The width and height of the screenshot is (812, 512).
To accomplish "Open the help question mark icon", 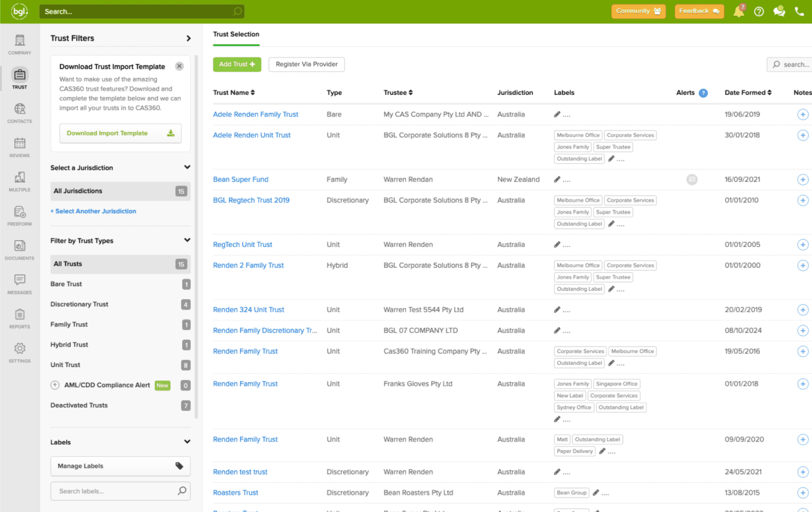I will pyautogui.click(x=759, y=12).
